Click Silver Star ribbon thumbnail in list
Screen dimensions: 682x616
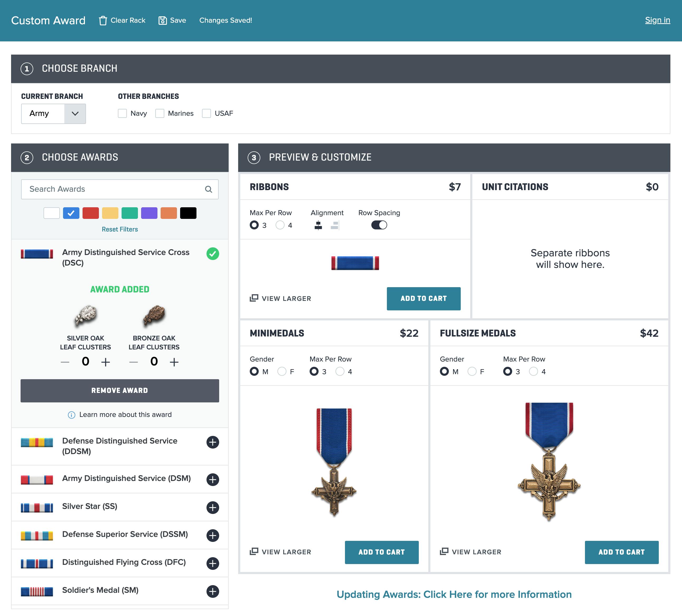point(37,507)
